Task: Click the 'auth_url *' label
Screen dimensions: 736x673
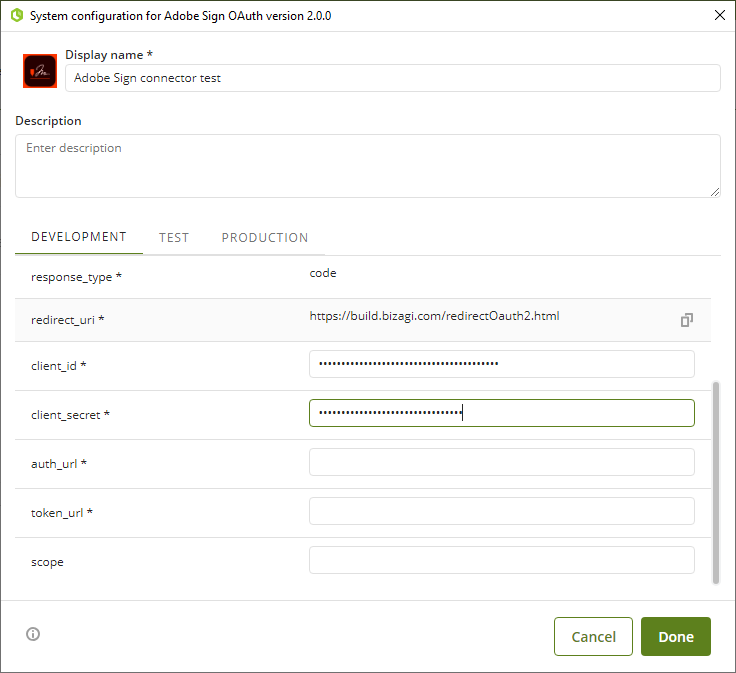Action: tap(59, 464)
